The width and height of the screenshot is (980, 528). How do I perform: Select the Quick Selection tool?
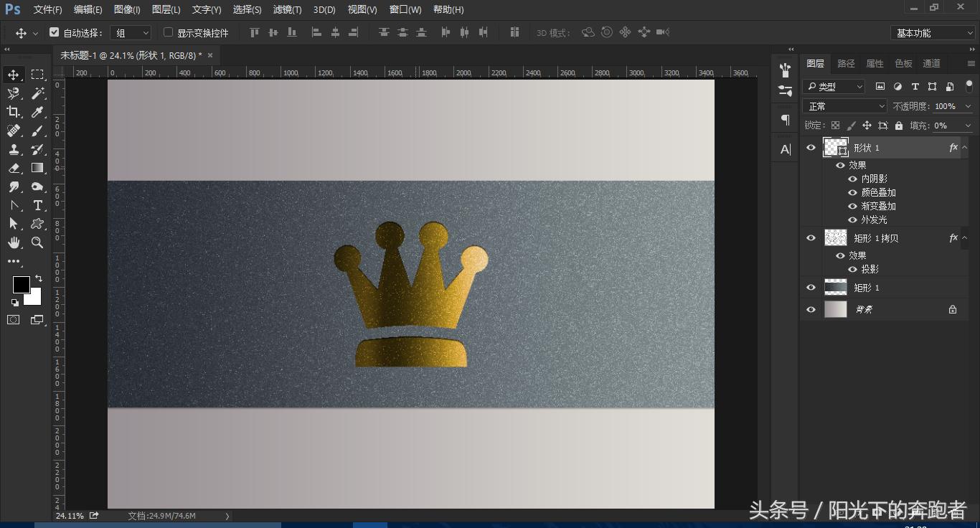pos(14,93)
